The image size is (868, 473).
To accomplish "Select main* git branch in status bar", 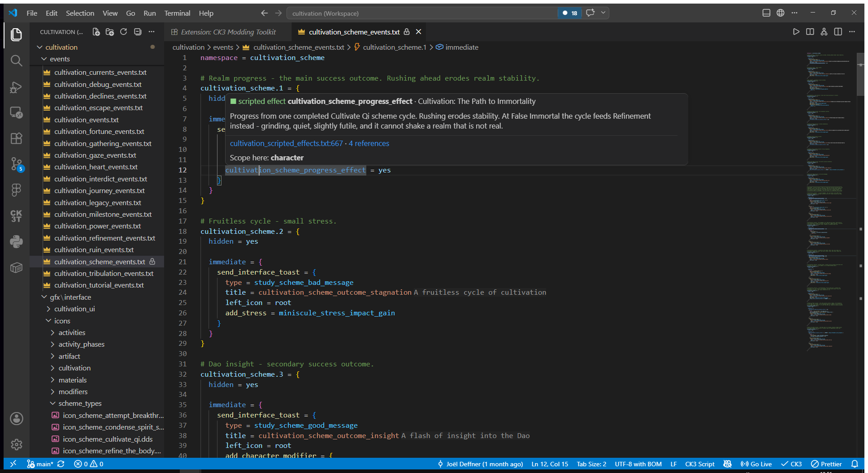I will pos(40,464).
